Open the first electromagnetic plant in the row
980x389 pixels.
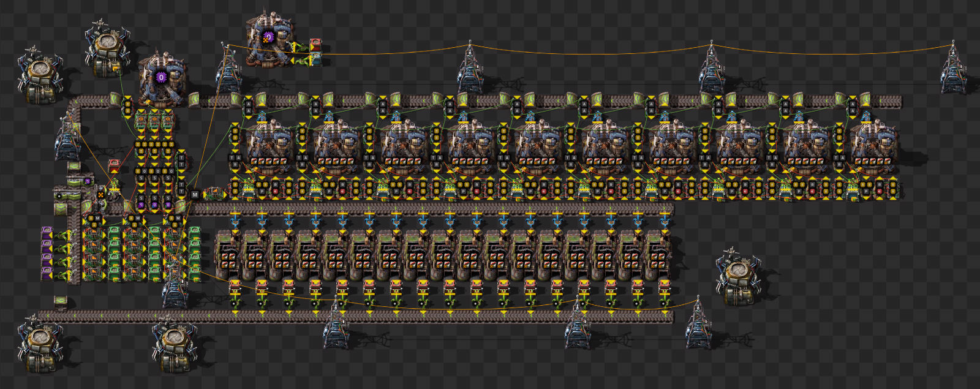pyautogui.click(x=268, y=147)
